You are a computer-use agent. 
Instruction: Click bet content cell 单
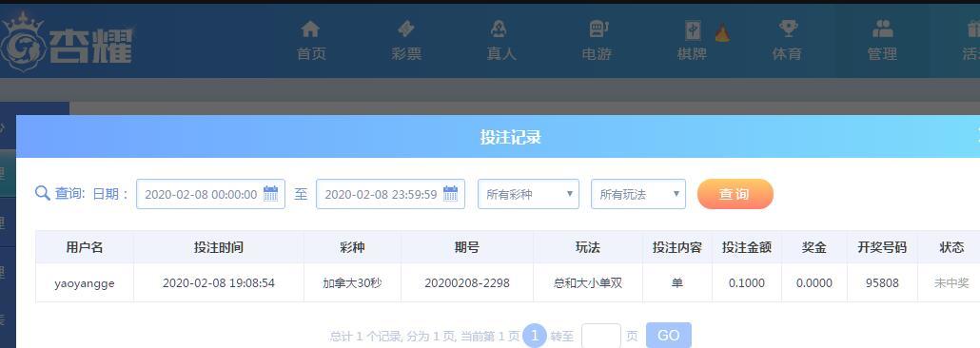click(676, 283)
